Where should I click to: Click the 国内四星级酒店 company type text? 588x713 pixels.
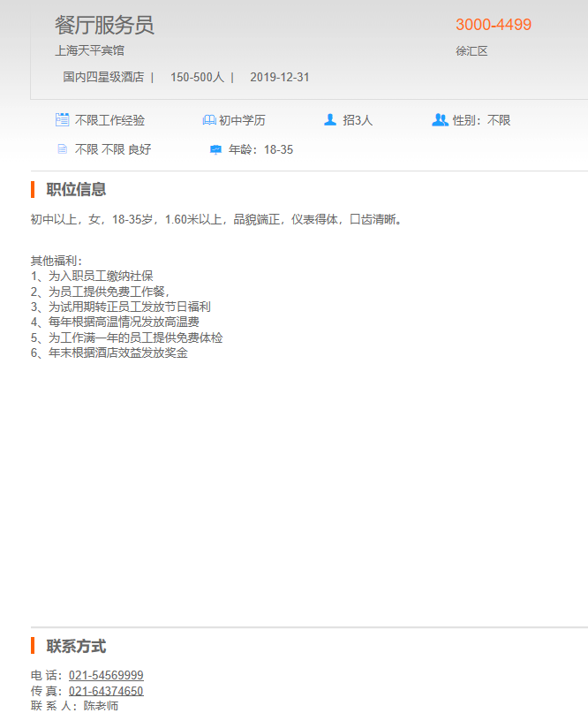click(103, 77)
